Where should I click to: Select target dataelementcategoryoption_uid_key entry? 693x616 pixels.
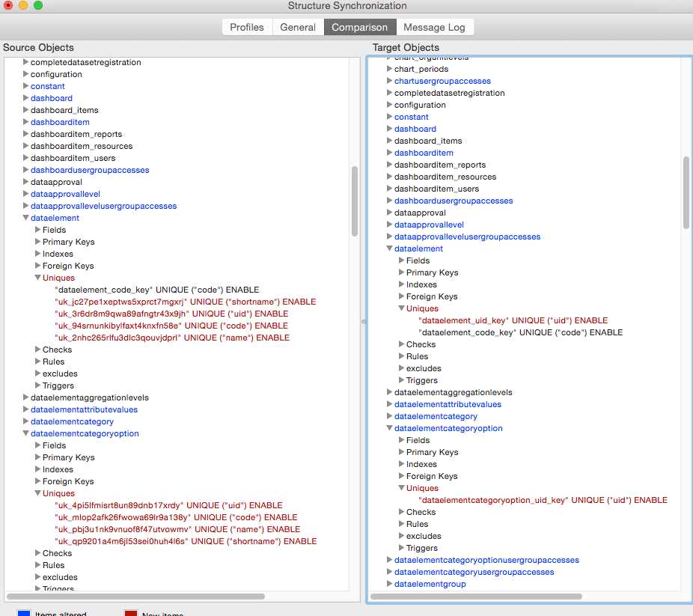click(x=543, y=500)
